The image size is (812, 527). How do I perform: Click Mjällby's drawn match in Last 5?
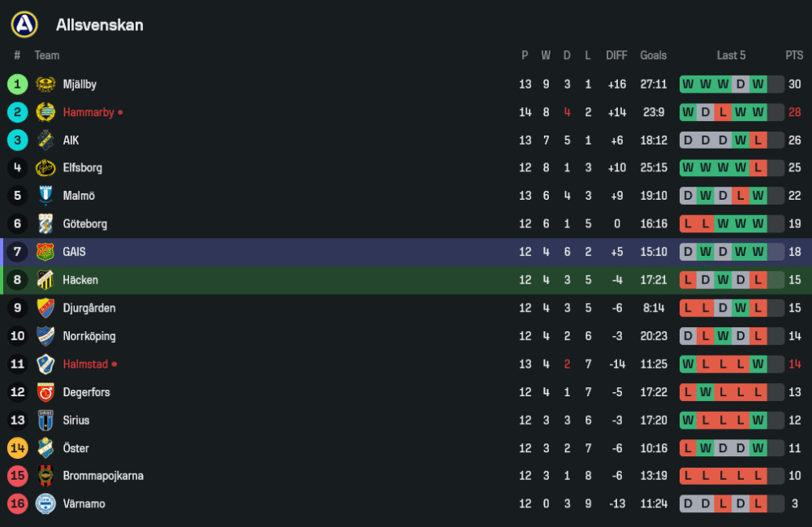tap(740, 84)
